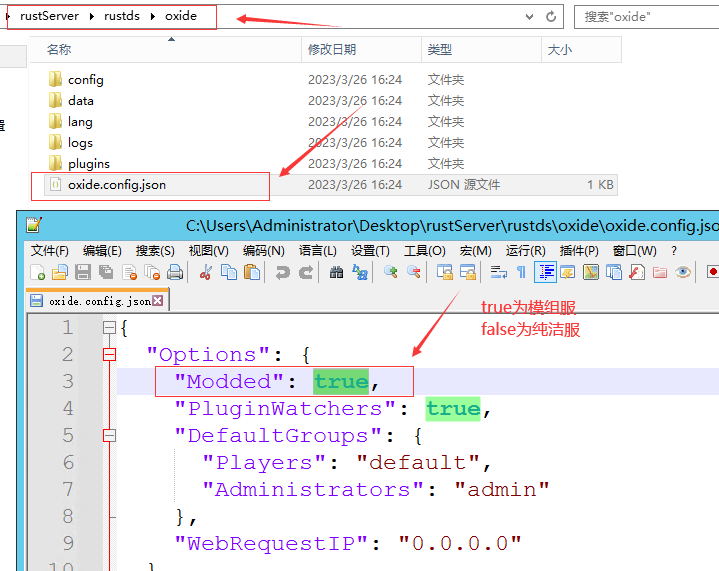
Task: Click the refresh button in Explorer
Action: [551, 17]
